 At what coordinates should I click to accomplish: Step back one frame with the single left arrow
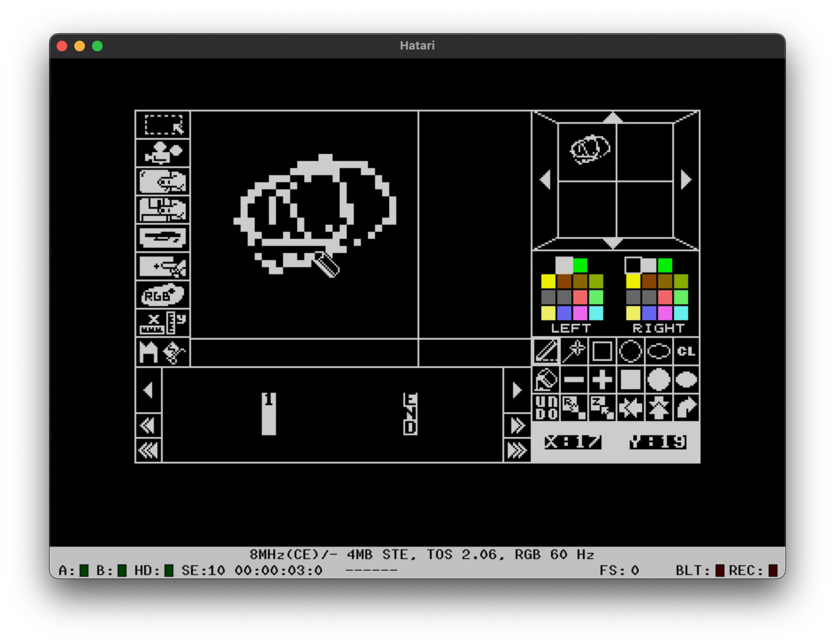click(149, 390)
